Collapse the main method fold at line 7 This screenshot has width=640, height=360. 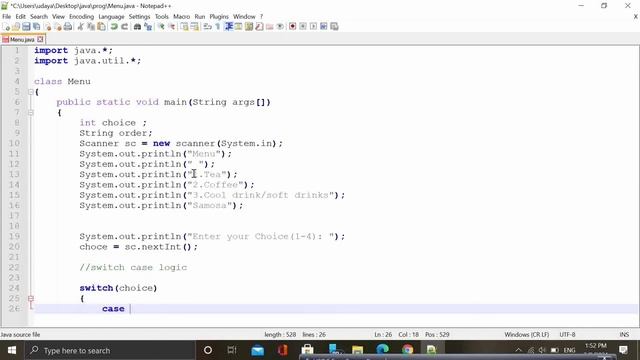click(x=31, y=113)
